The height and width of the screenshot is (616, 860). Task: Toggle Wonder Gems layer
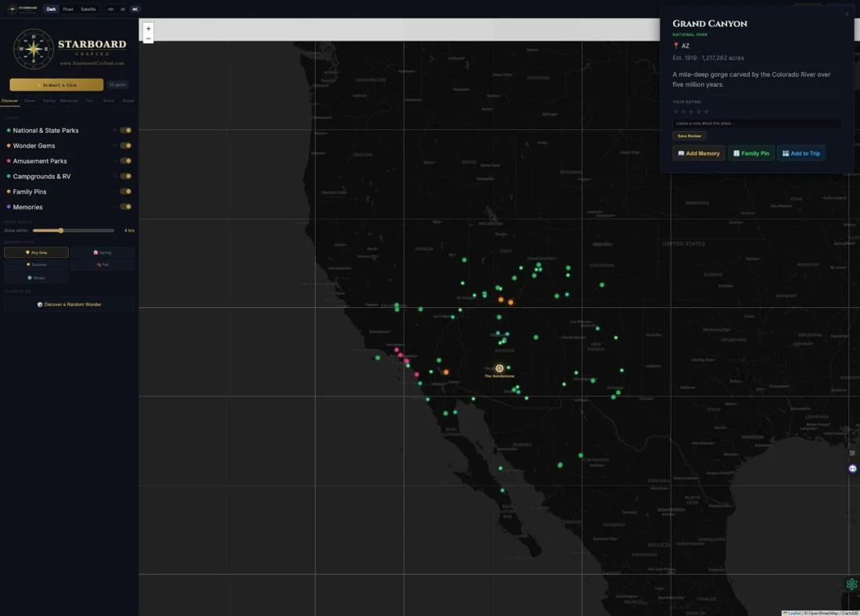[126, 146]
